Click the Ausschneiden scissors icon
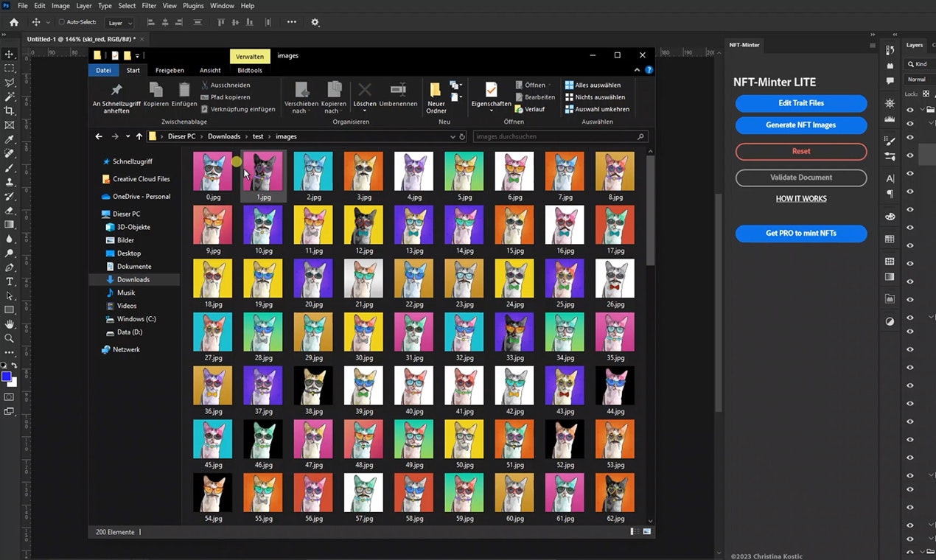 coord(205,85)
